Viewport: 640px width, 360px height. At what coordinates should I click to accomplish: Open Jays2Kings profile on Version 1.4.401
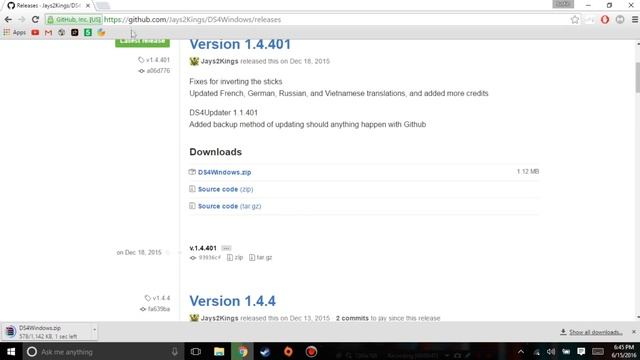[x=219, y=61]
